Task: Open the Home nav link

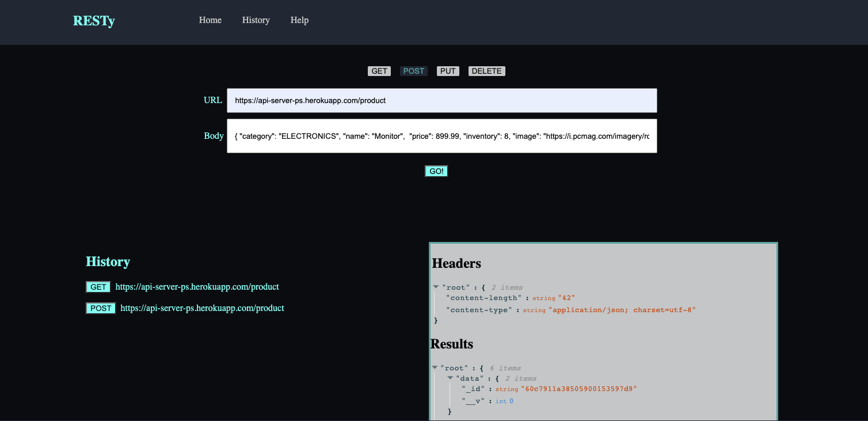Action: pos(210,20)
